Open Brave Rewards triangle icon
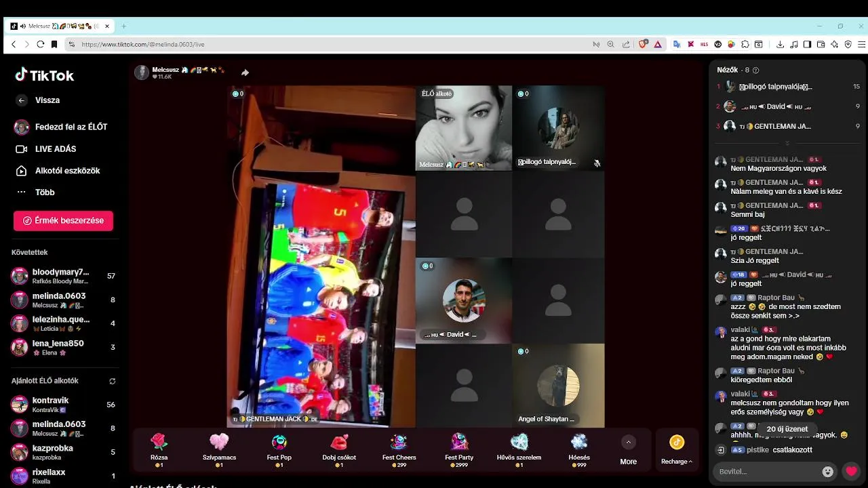 click(x=658, y=44)
